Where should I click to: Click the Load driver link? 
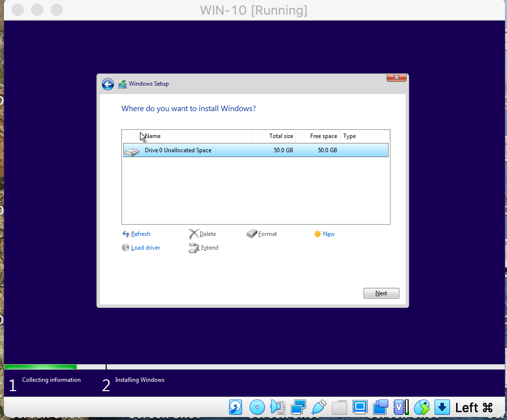pos(145,248)
